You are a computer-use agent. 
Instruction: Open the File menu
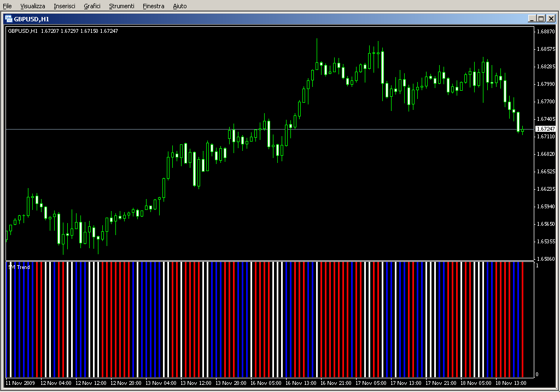(7, 6)
